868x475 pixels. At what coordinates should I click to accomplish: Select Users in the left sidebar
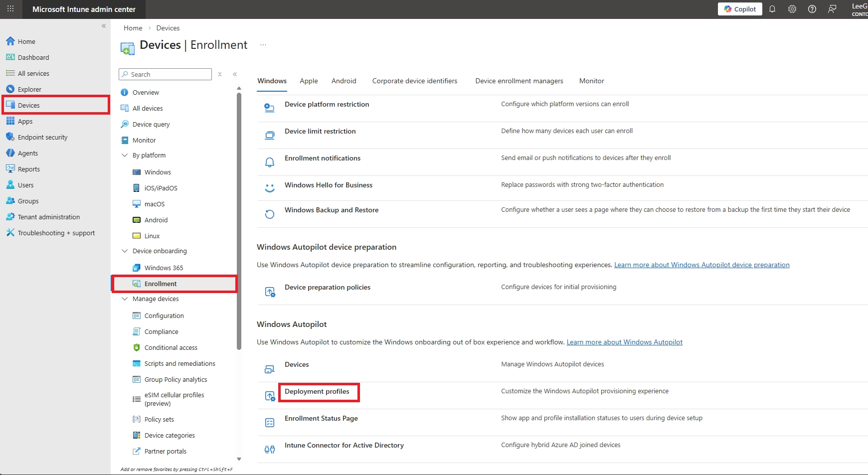click(x=25, y=185)
